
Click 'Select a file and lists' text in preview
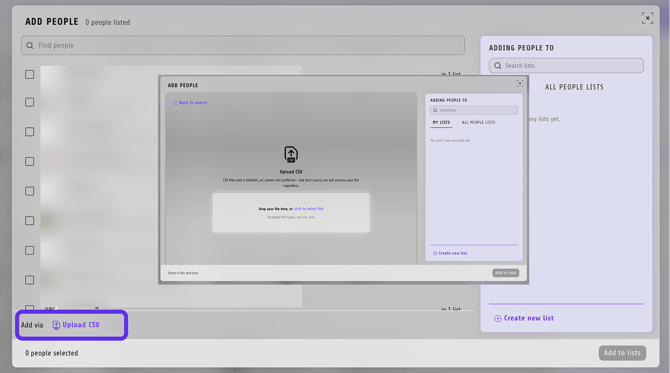coord(183,273)
